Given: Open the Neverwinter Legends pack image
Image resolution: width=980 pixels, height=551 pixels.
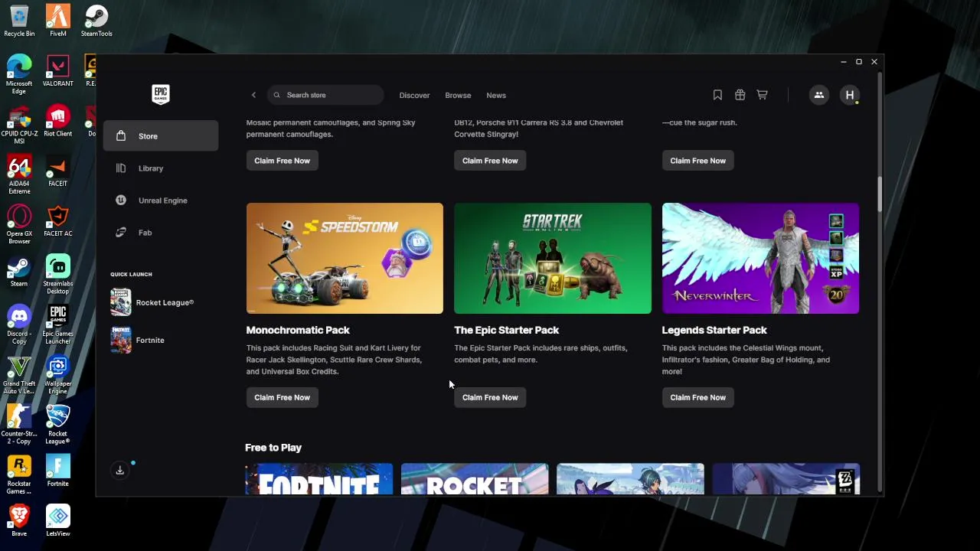Looking at the screenshot, I should [x=760, y=258].
